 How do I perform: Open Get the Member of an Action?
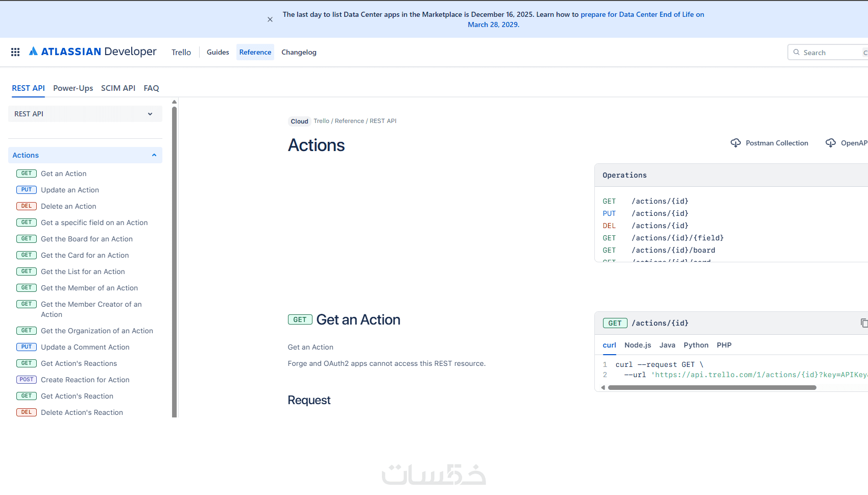click(x=89, y=288)
